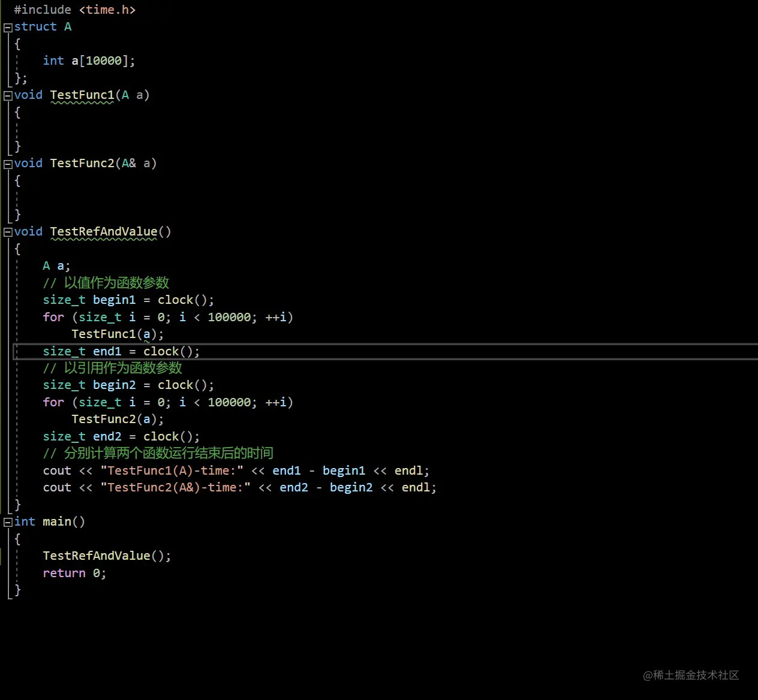This screenshot has width=758, height=700.
Task: Click the '以引用作为函数参数' comment
Action: click(x=112, y=368)
